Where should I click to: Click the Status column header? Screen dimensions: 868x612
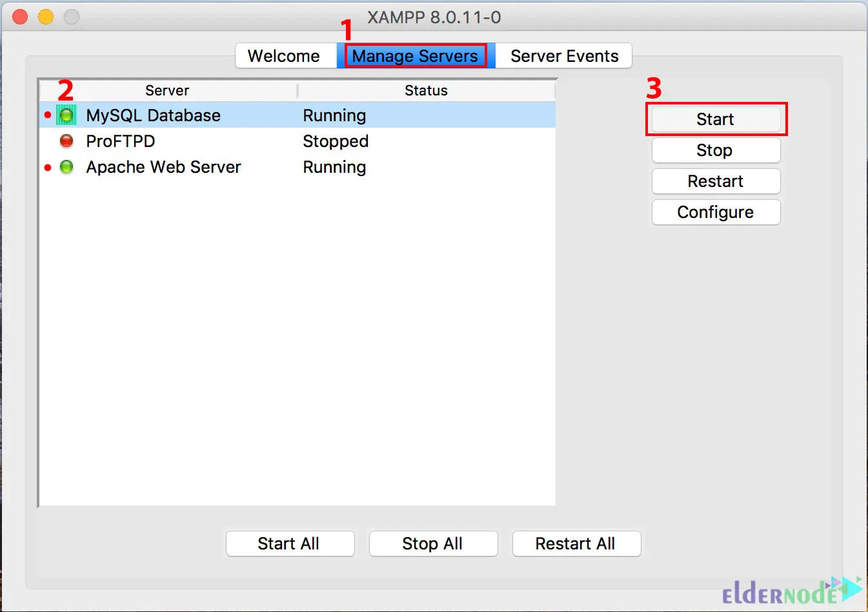click(426, 90)
